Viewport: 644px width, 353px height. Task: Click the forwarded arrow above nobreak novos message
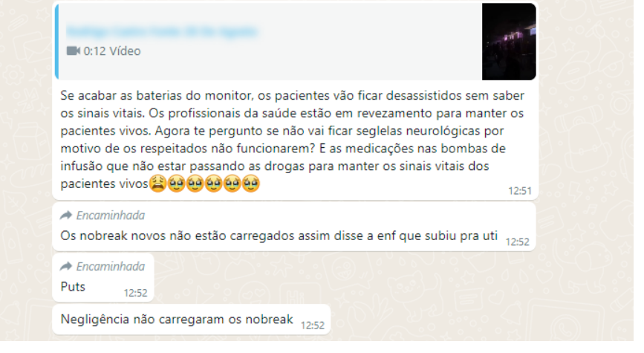point(66,216)
